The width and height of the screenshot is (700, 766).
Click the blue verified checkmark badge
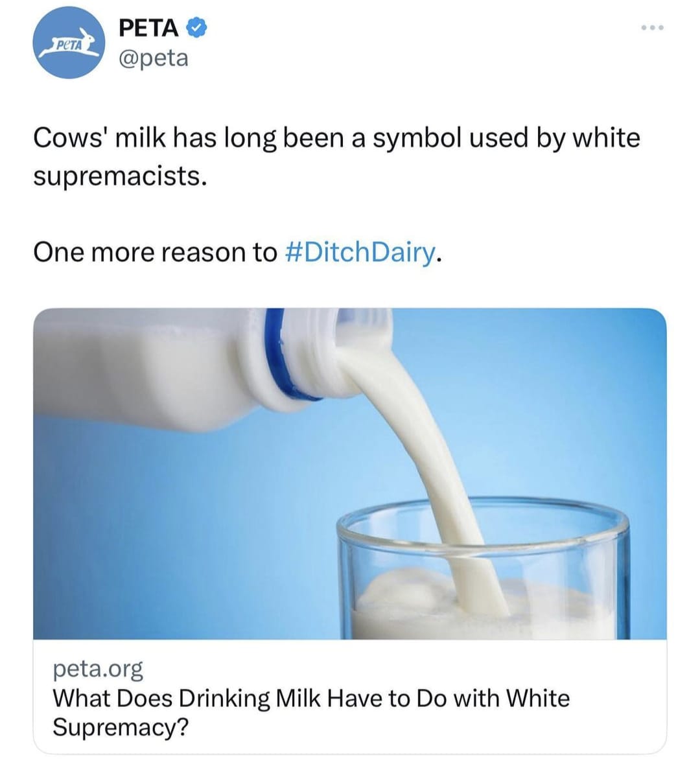pos(196,28)
